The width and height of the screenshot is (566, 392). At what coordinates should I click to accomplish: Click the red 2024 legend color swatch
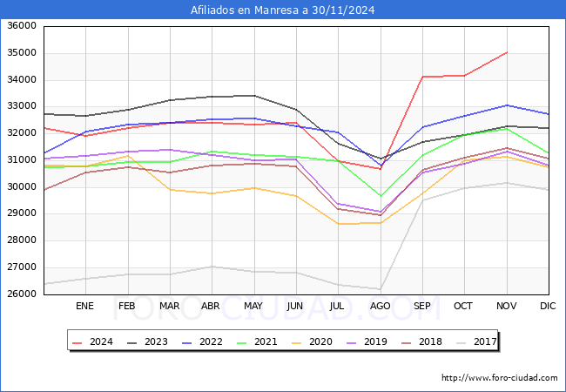point(77,342)
